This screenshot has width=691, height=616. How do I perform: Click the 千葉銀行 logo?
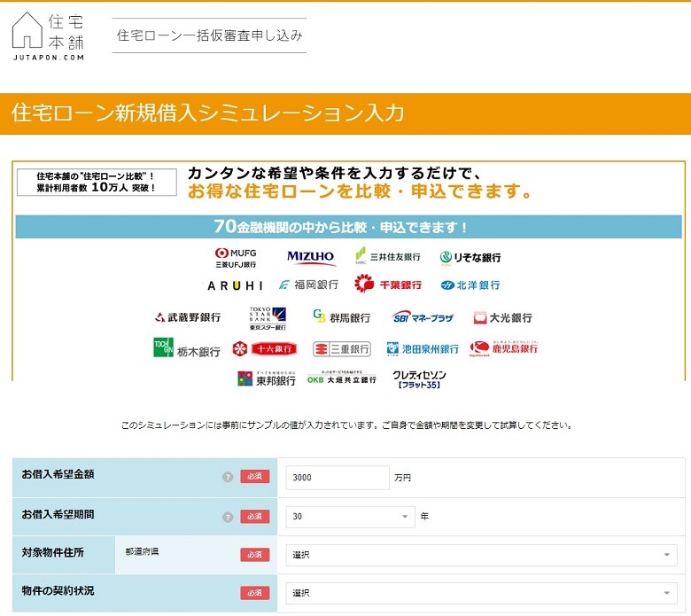click(x=388, y=284)
